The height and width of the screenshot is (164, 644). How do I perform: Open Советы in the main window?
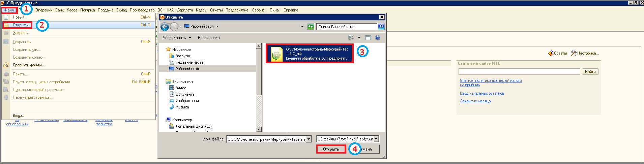click(558, 53)
